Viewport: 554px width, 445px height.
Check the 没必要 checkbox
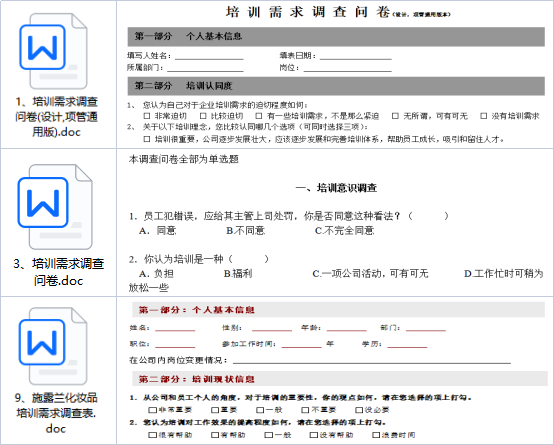coord(359,410)
